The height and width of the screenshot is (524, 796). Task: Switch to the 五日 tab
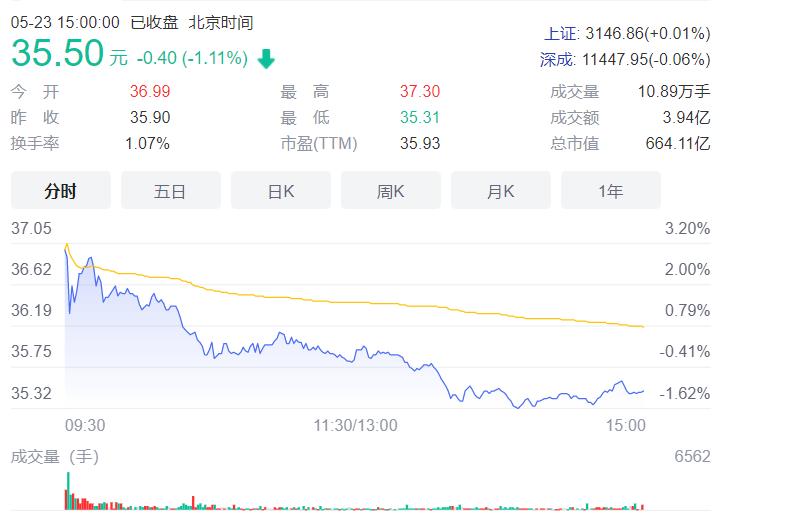[x=170, y=191]
